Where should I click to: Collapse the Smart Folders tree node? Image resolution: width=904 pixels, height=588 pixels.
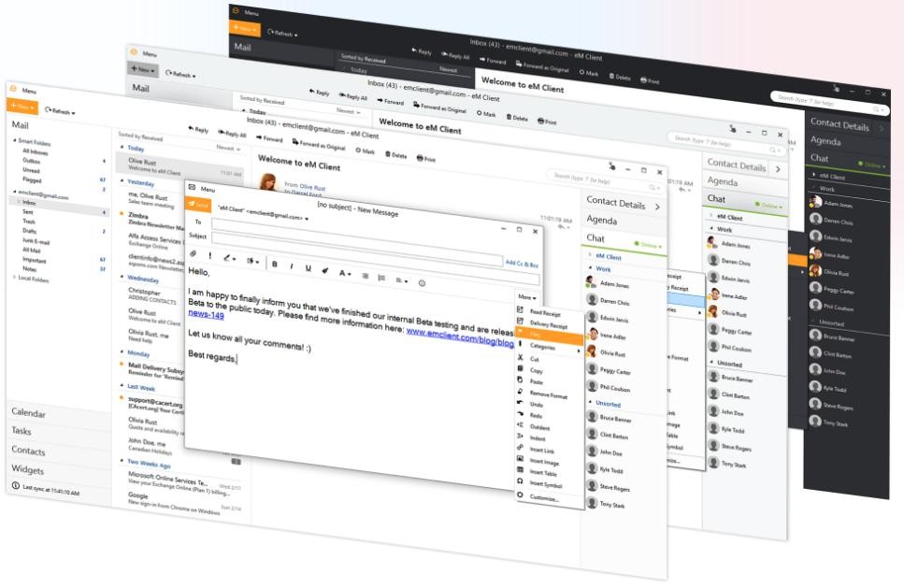[x=14, y=139]
